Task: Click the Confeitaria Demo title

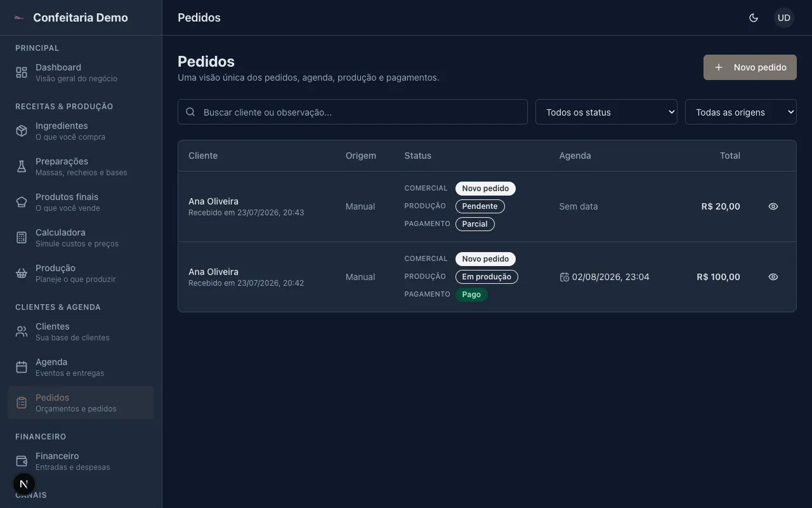Action: [81, 18]
